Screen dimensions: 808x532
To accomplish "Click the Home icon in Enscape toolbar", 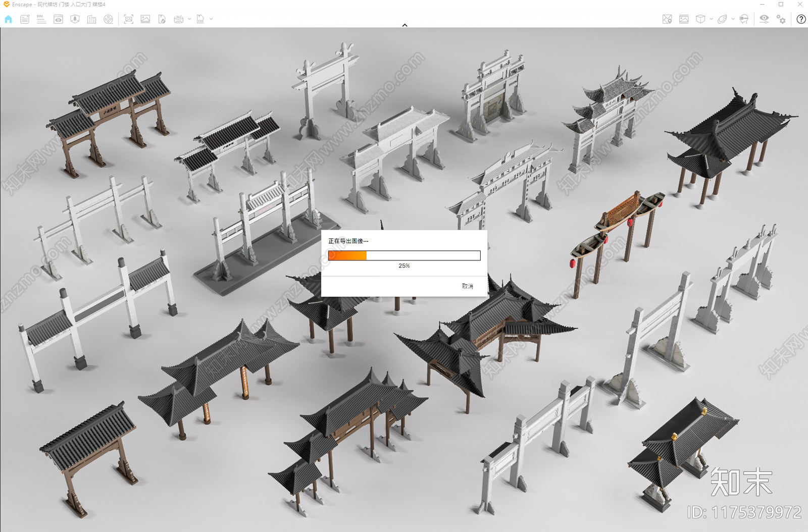I will tap(8, 19).
